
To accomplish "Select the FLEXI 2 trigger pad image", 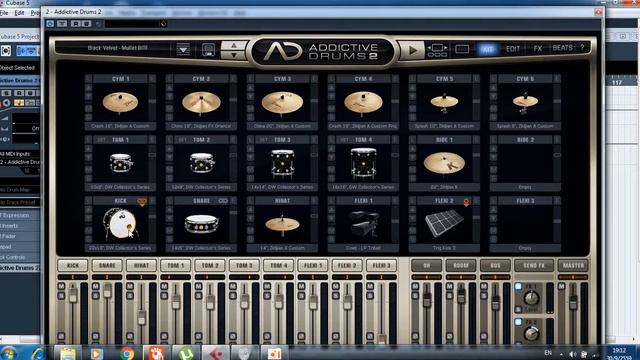I will (x=444, y=224).
